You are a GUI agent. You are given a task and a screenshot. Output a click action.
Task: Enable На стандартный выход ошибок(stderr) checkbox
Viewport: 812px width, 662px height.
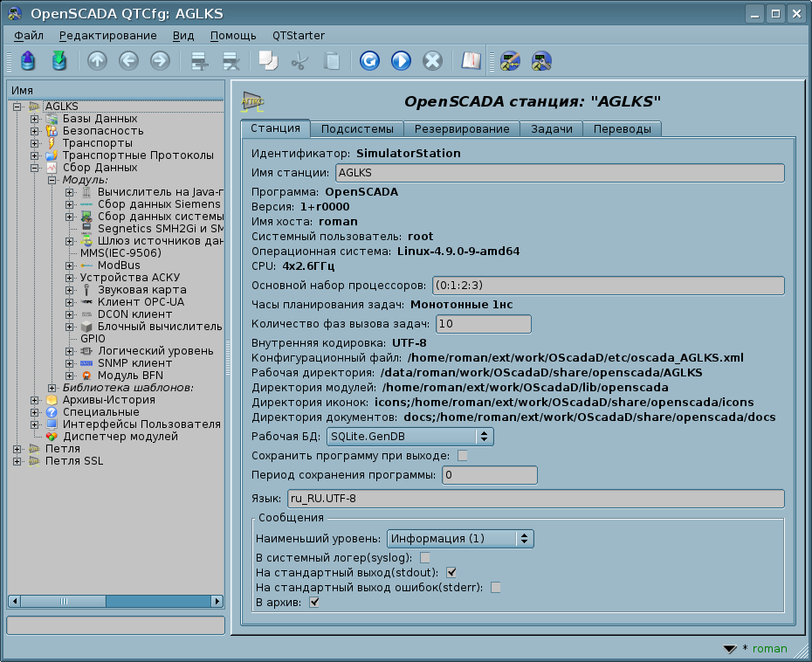[496, 588]
